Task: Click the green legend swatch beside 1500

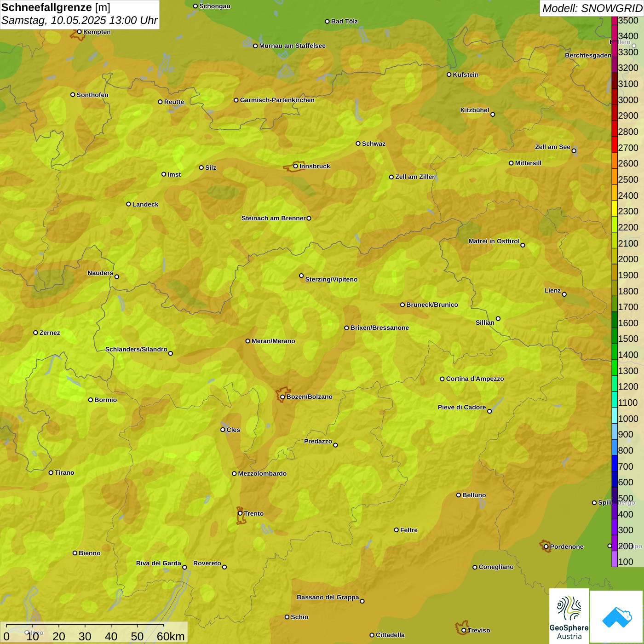Action: (615, 336)
